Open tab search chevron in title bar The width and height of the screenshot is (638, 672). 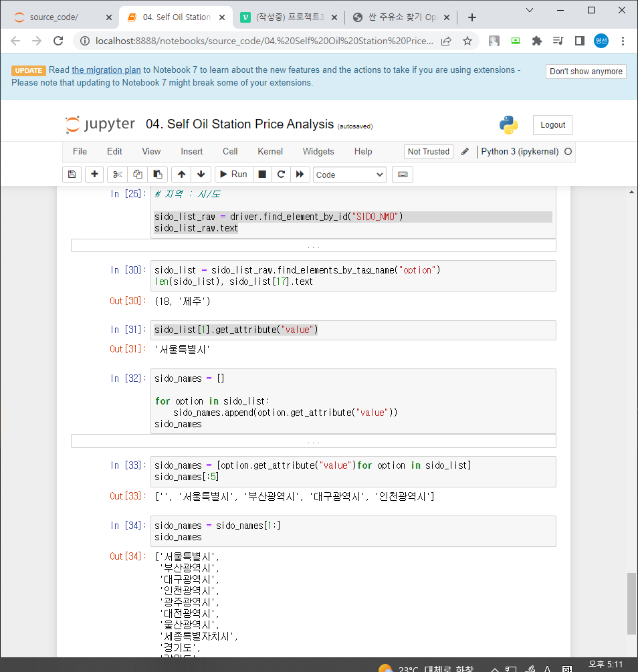[x=530, y=10]
